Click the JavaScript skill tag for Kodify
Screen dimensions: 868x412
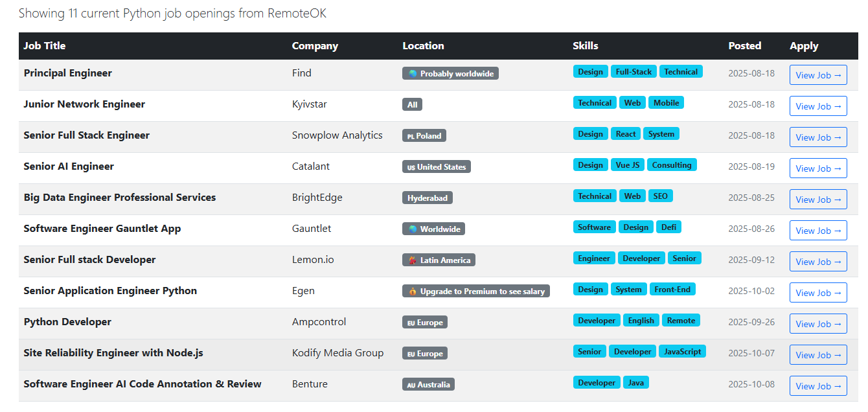(683, 352)
